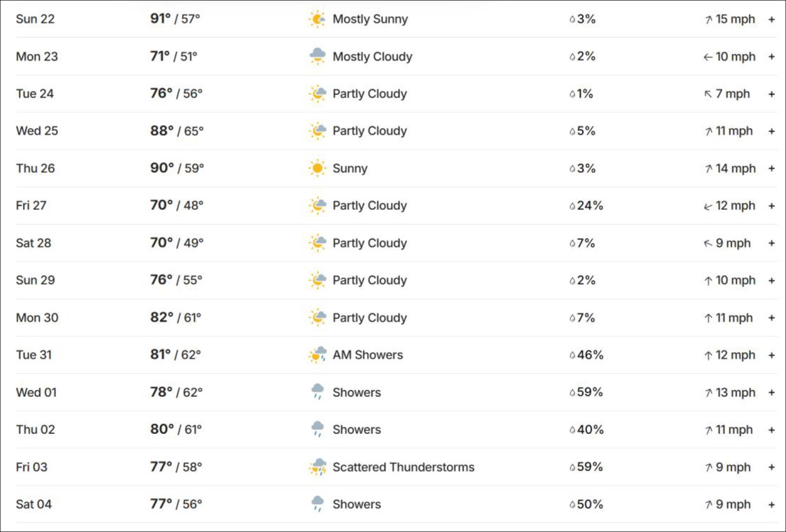Click the Sunny weather icon for Thu 26
The width and height of the screenshot is (786, 532).
[x=317, y=168]
